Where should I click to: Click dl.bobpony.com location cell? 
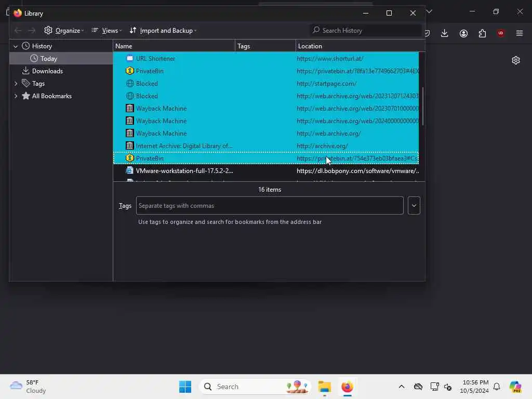pyautogui.click(x=357, y=170)
